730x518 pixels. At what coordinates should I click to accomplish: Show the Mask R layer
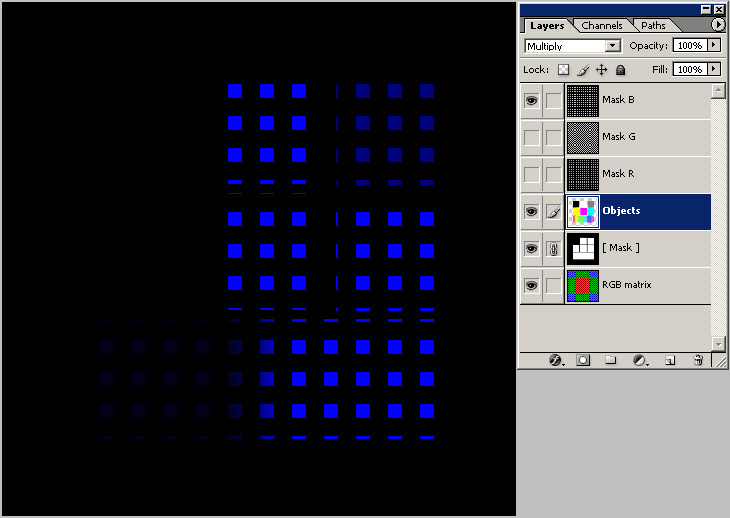531,175
